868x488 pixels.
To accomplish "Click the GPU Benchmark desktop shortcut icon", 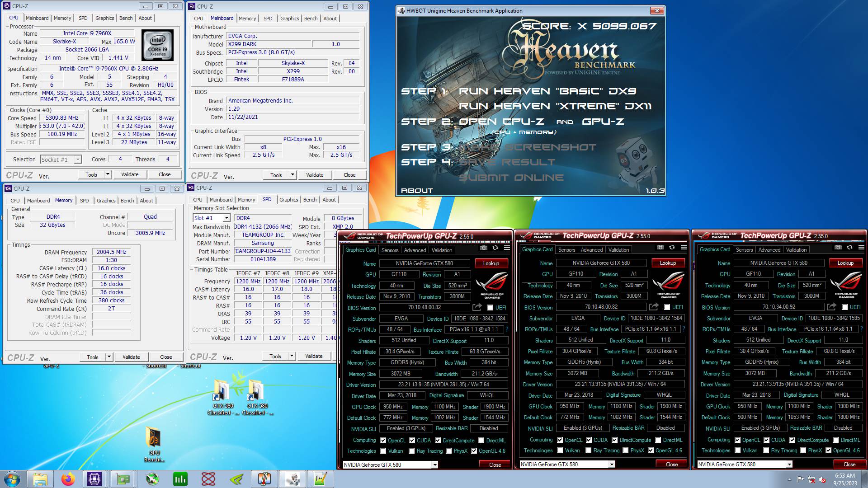I will tap(154, 443).
